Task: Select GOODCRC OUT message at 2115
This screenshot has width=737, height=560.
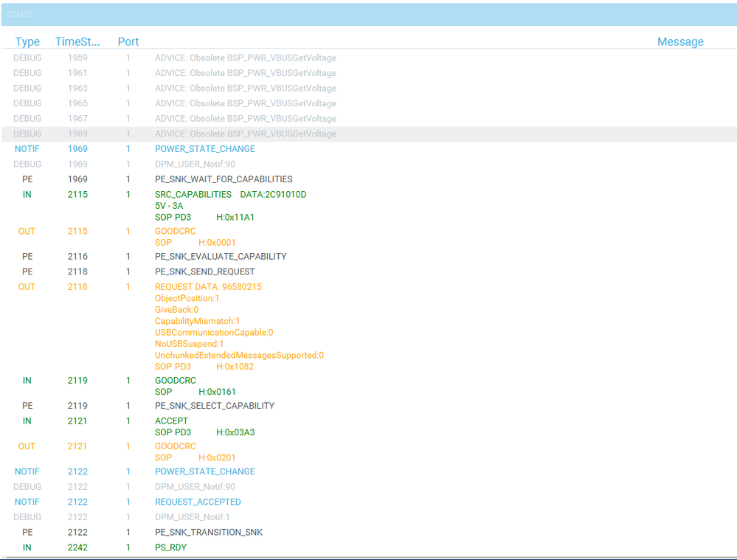Action: pos(176,232)
